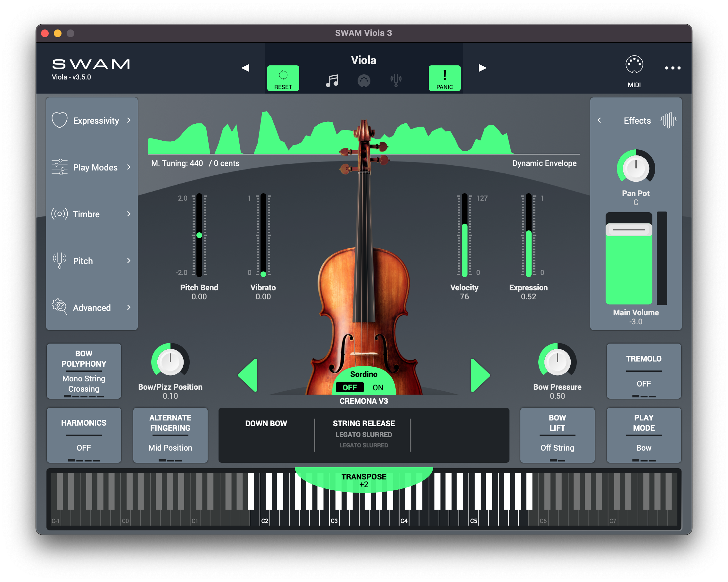Open the three-dot more options menu
This screenshot has height=582, width=728.
click(673, 68)
